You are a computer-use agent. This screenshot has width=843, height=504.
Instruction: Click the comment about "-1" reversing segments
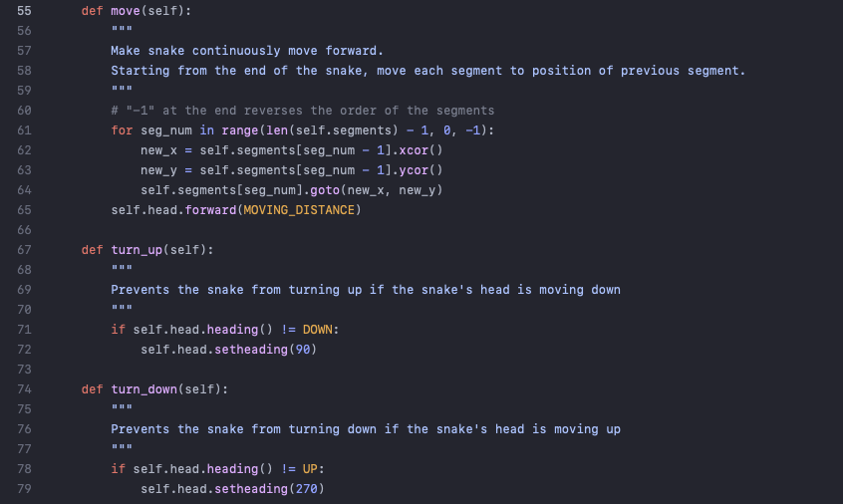tap(302, 111)
